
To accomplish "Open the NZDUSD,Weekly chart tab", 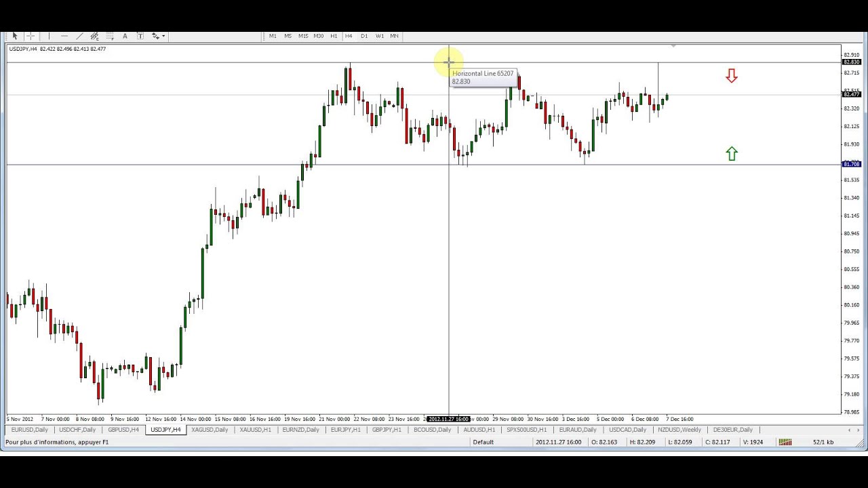I will (679, 430).
